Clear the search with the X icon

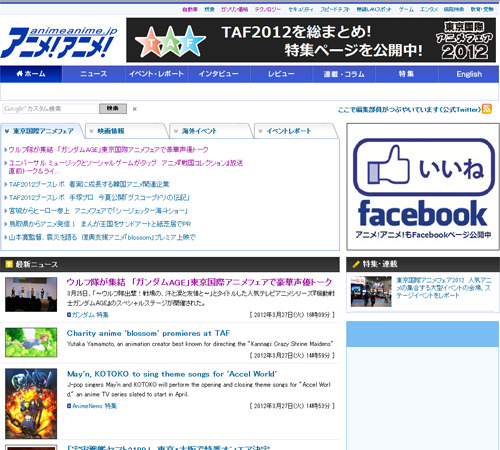(x=135, y=109)
